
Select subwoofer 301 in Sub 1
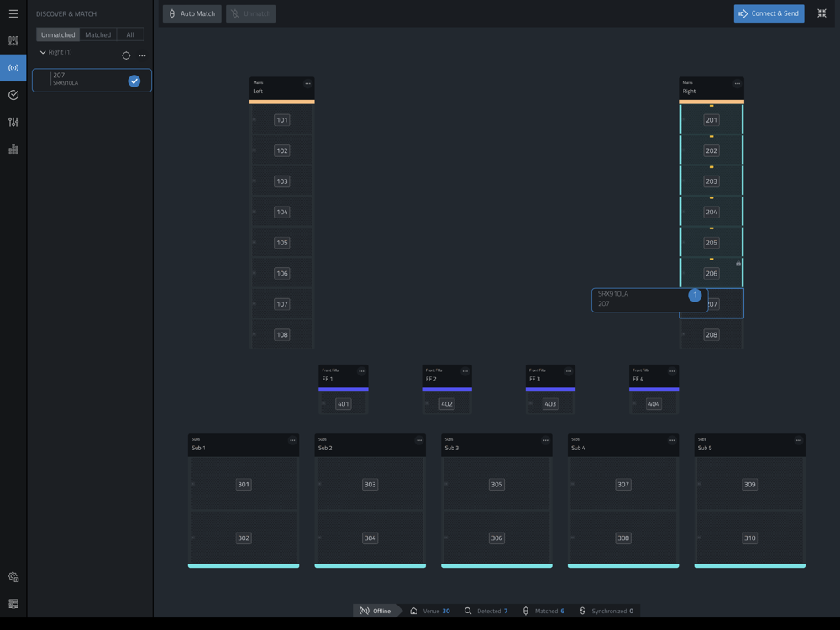(x=244, y=485)
